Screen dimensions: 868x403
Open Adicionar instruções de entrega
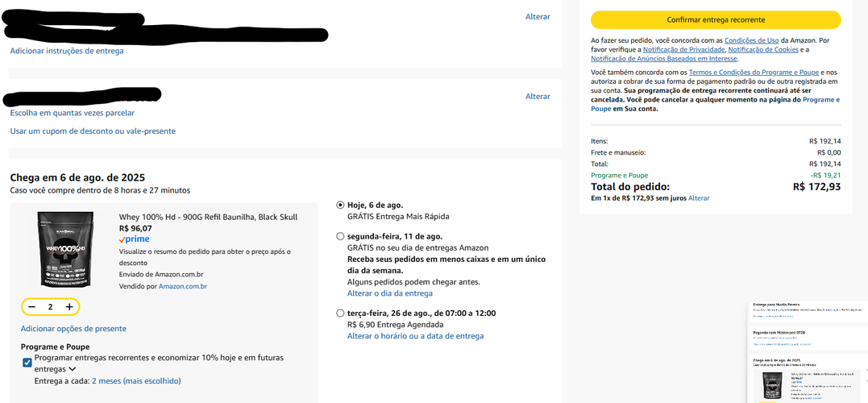tap(67, 51)
